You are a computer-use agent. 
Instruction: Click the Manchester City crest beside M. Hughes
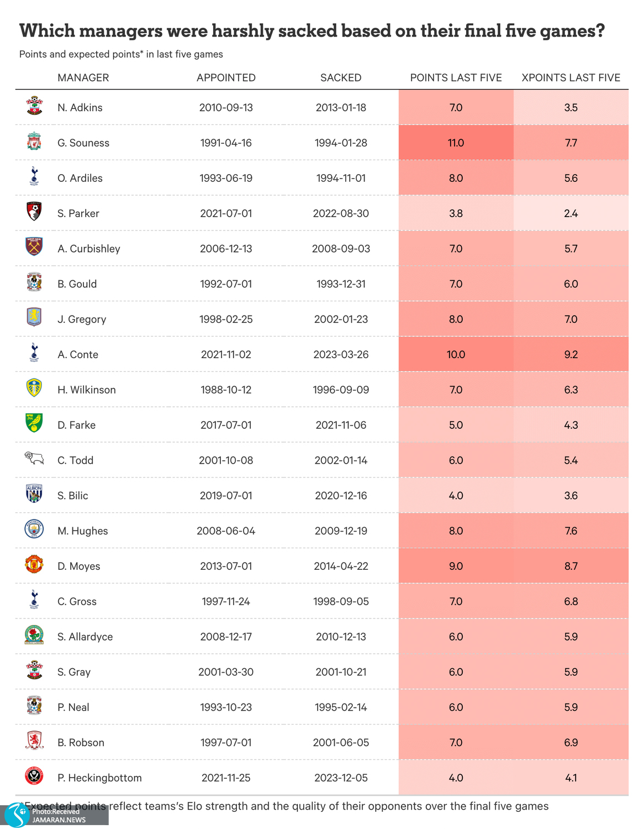(34, 529)
